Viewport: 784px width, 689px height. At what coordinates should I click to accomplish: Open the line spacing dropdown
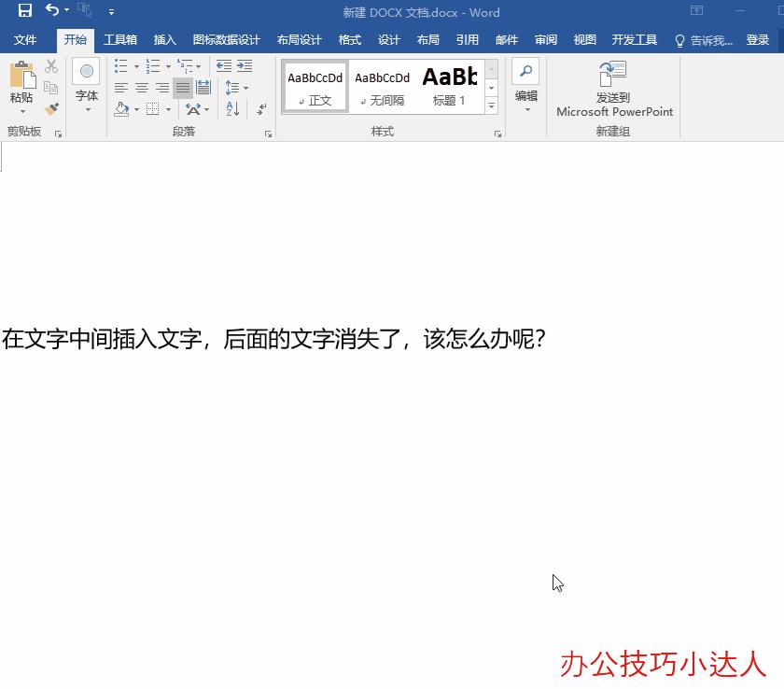pos(235,87)
